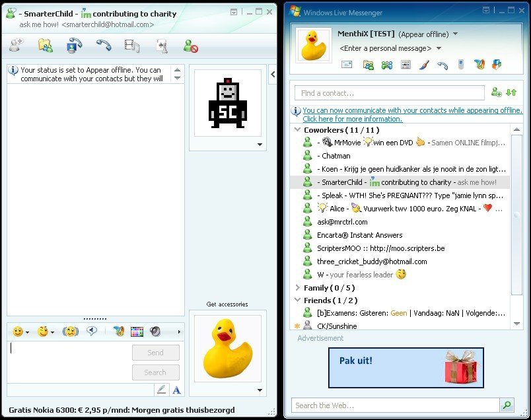Click into the chat message input box
Viewport: 531px width, 420px height.
tap(69, 362)
